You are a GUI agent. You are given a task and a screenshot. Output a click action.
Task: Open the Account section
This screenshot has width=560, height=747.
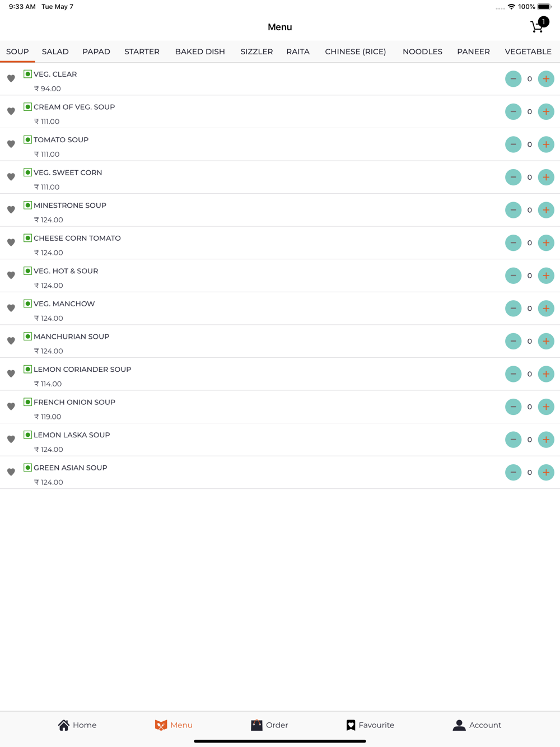click(477, 725)
